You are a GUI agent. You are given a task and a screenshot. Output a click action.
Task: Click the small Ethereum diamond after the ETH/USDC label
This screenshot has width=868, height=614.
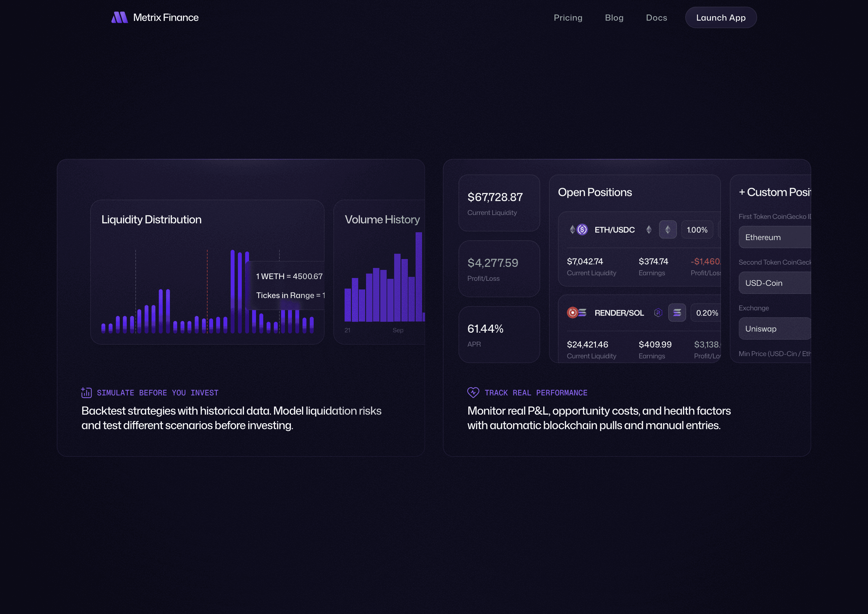649,230
